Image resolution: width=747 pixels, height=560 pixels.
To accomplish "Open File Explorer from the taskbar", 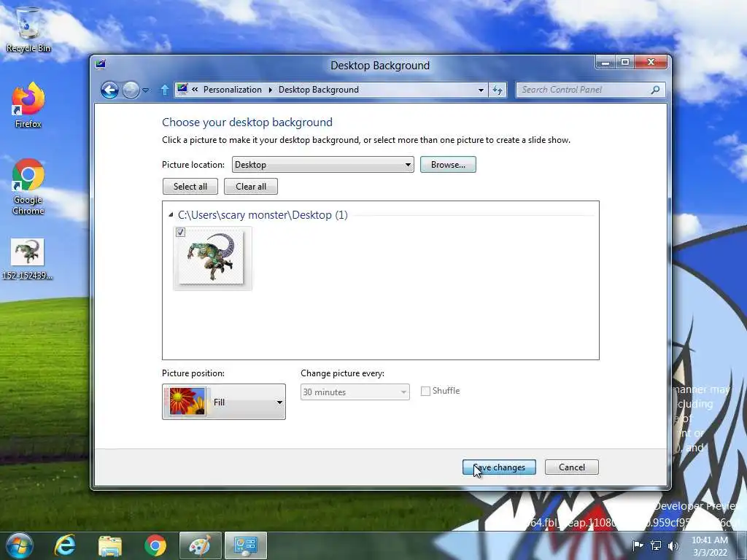I will [110, 545].
